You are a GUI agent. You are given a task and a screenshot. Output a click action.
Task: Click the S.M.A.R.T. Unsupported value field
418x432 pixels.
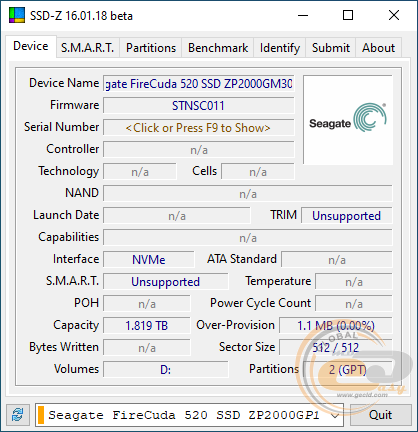click(166, 282)
